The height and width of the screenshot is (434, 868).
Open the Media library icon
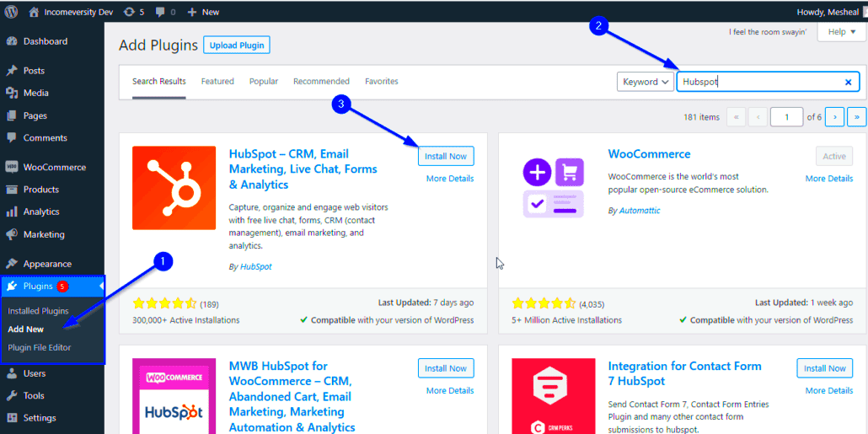pyautogui.click(x=12, y=93)
